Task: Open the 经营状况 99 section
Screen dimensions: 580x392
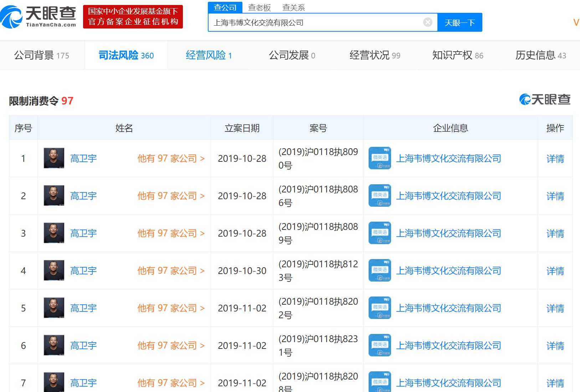Action: tap(375, 55)
